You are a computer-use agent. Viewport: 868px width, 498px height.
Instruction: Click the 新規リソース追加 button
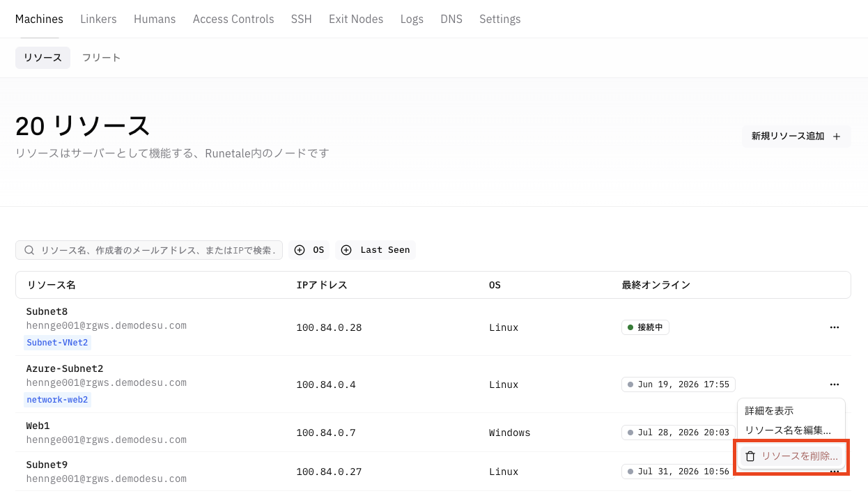pos(796,137)
